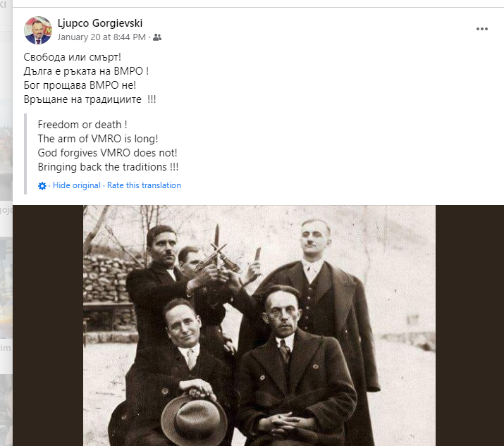Click the hat held in the photo
Image resolution: width=504 pixels, height=446 pixels.
[x=194, y=419]
